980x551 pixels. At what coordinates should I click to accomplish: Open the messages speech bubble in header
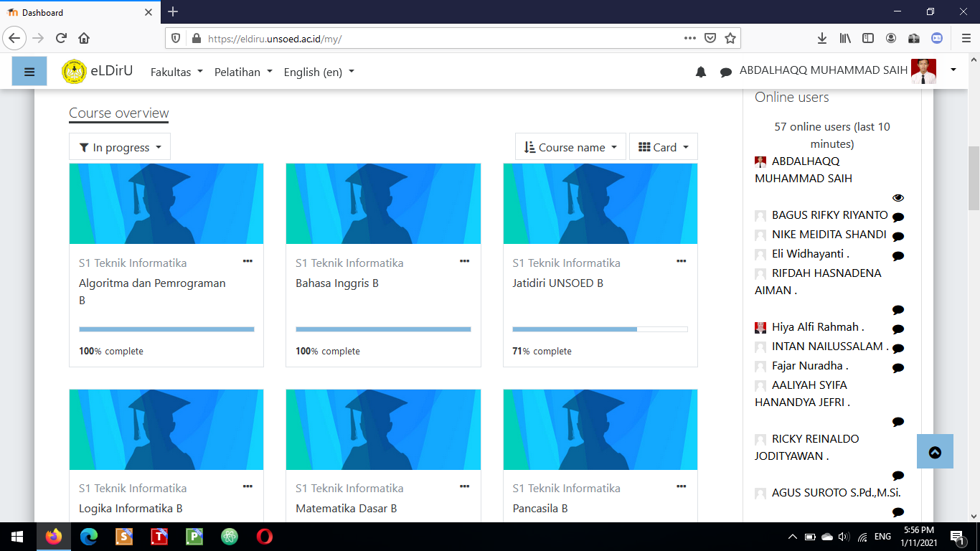coord(726,72)
